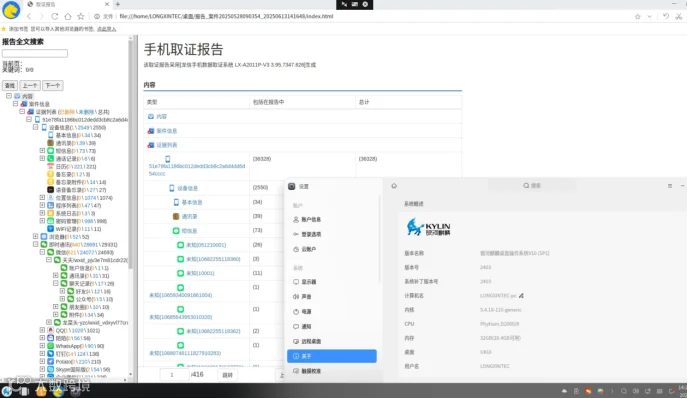Click the page number input field

[x=174, y=375]
